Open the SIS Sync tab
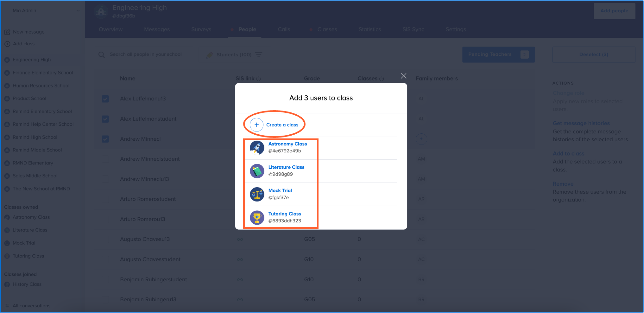This screenshot has width=644, height=313. pos(413,29)
